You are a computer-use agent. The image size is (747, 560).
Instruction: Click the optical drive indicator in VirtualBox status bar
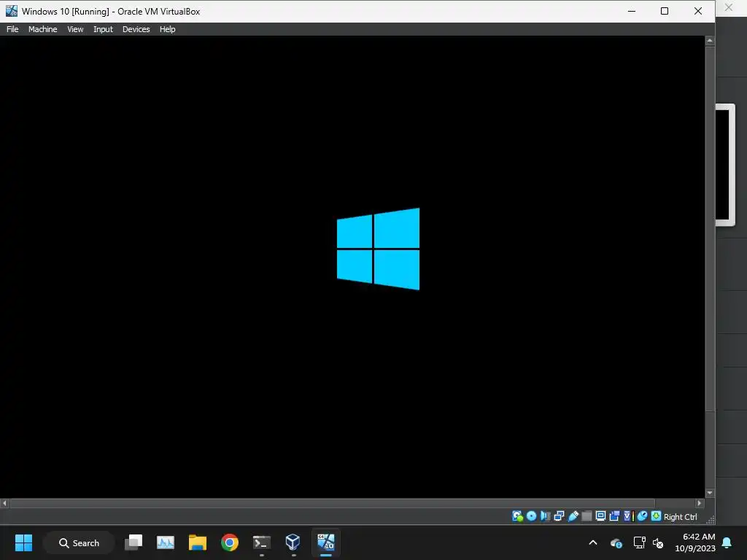[x=531, y=516]
